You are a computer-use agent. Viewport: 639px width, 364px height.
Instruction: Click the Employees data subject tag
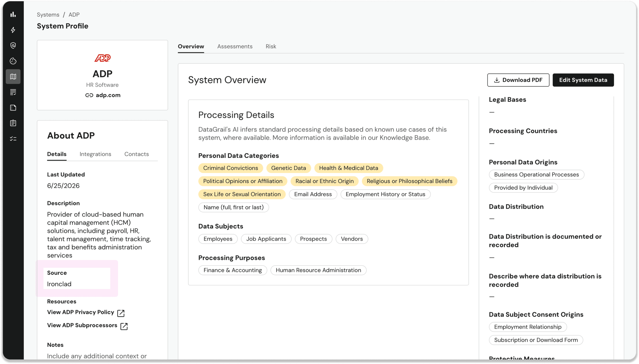coord(218,239)
